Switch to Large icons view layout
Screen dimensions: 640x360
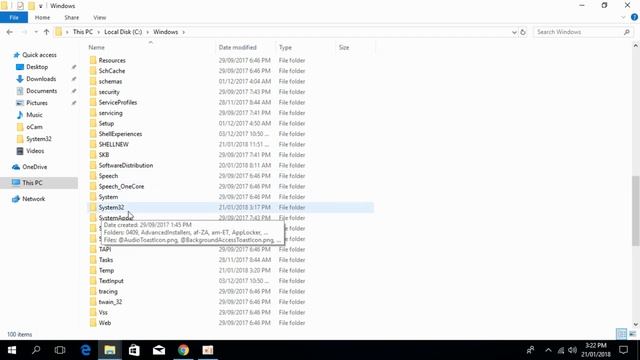[632, 334]
